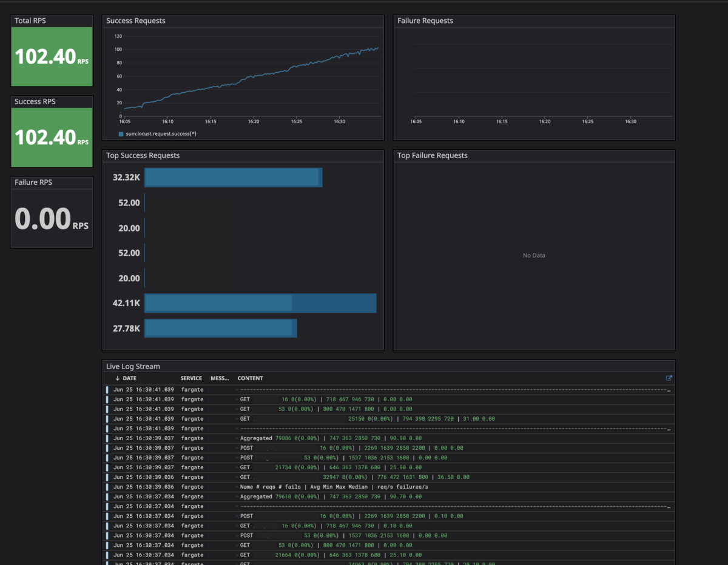This screenshot has width=728, height=565.
Task: Click the Failure Requests widget title
Action: click(425, 21)
